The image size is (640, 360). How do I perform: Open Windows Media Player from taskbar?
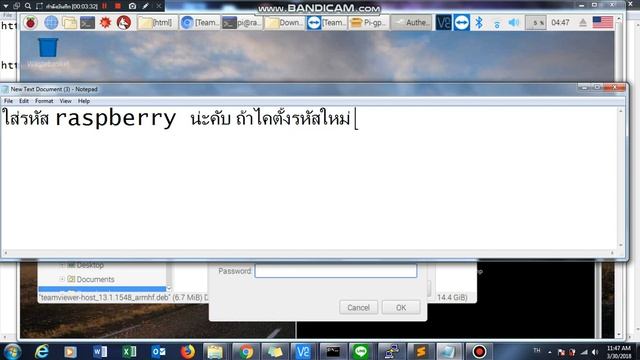coord(70,351)
